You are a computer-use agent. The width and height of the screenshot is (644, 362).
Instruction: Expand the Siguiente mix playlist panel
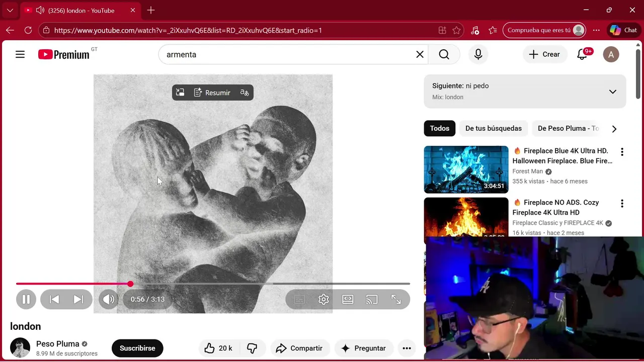(612, 92)
